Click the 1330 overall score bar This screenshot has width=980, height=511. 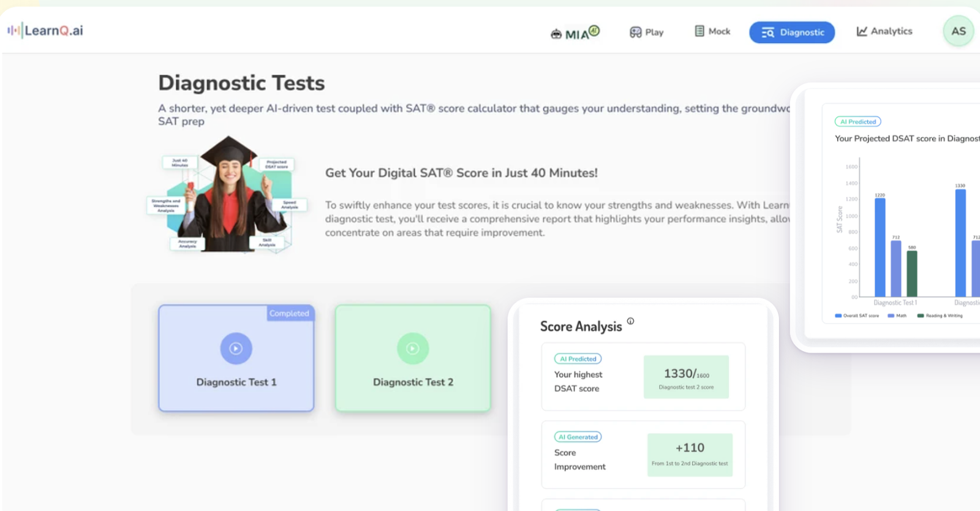click(960, 243)
